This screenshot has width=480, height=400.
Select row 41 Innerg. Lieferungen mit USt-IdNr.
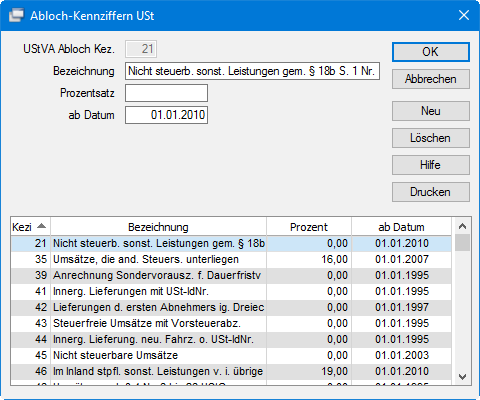pyautogui.click(x=231, y=291)
